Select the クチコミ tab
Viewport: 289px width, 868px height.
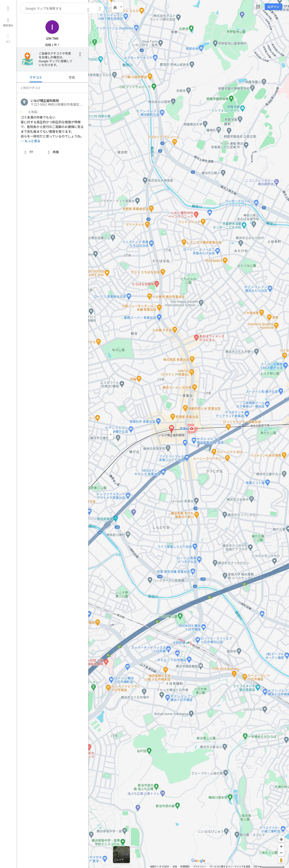36,78
